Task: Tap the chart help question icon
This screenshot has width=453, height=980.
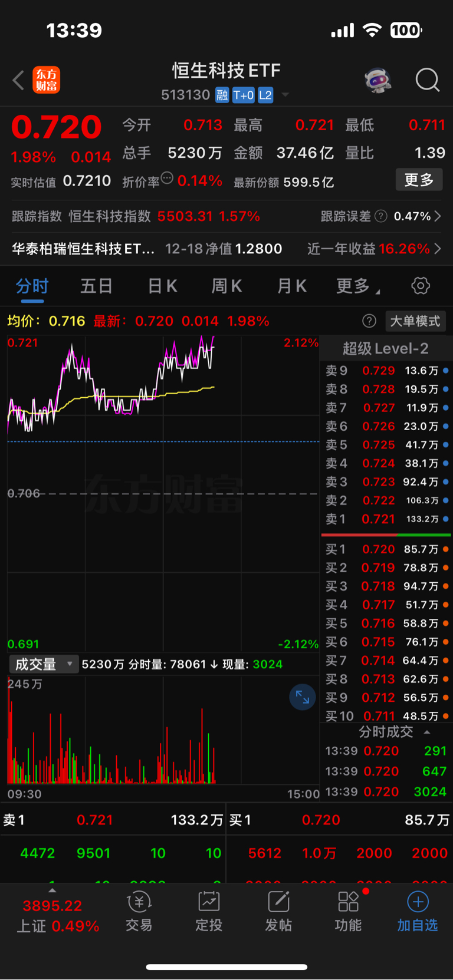Action: pyautogui.click(x=369, y=321)
